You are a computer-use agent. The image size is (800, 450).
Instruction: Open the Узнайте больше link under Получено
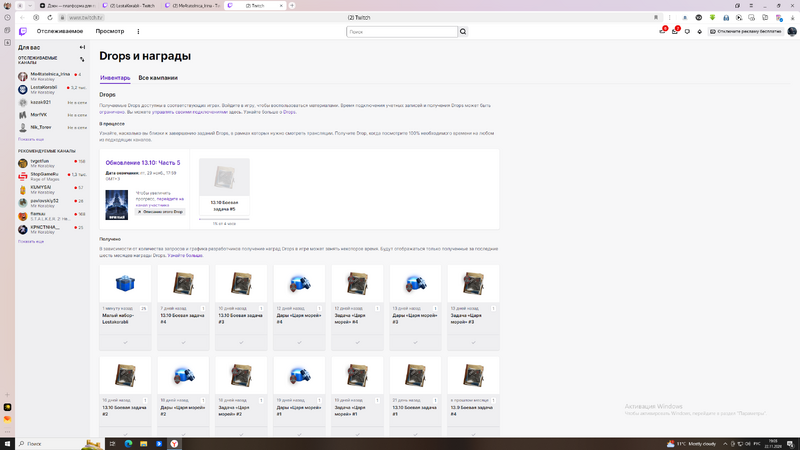(185, 255)
